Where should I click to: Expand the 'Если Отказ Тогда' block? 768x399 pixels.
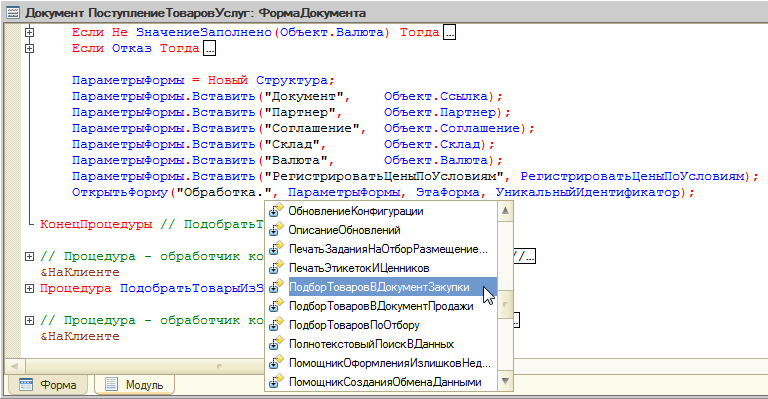[x=29, y=48]
